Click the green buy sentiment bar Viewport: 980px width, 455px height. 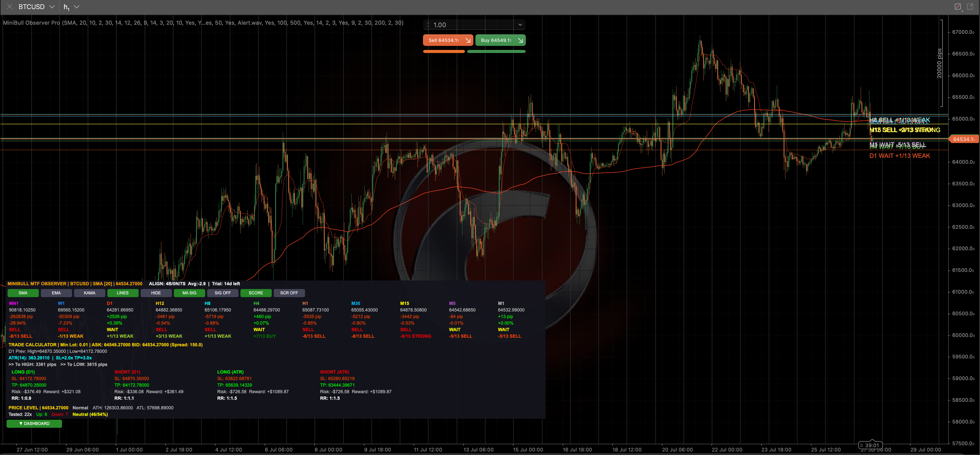[x=496, y=51]
